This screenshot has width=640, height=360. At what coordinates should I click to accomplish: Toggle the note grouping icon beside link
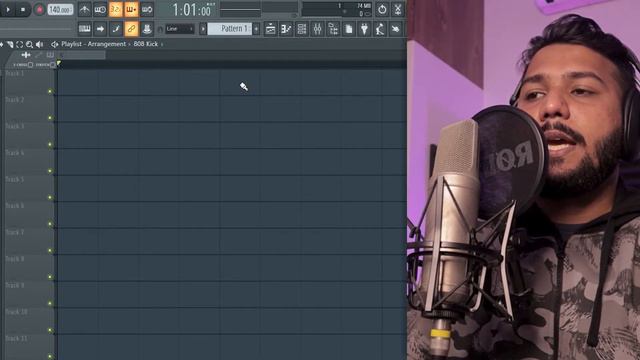pyautogui.click(x=116, y=29)
